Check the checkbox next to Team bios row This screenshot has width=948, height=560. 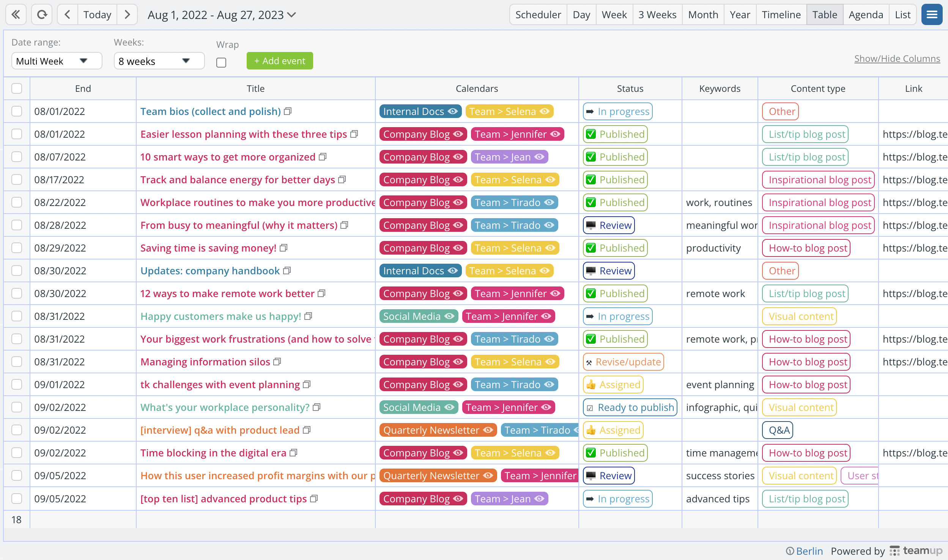[x=17, y=111]
